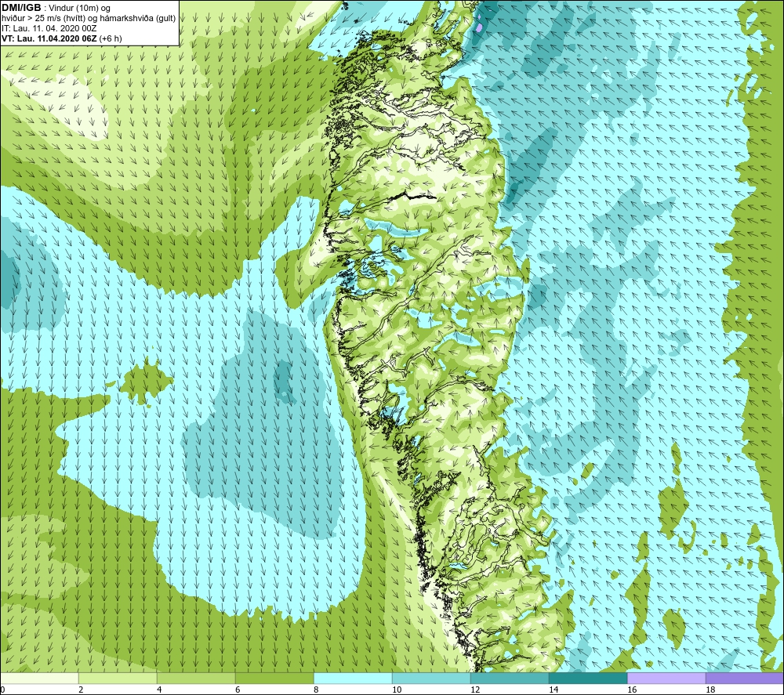Click the 'DMI/IGB : Vindur (10m) og' title line

pyautogui.click(x=56, y=8)
